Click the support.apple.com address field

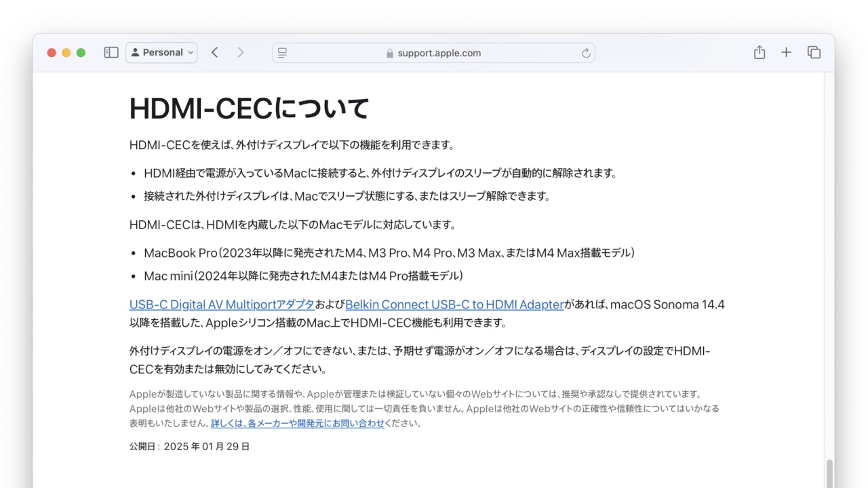pos(433,53)
